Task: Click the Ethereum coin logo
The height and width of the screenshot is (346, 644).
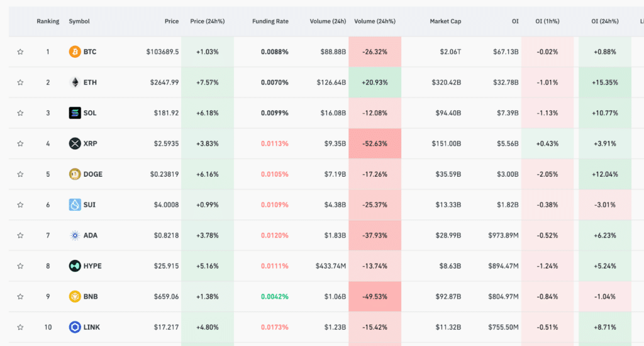Action: pos(75,82)
